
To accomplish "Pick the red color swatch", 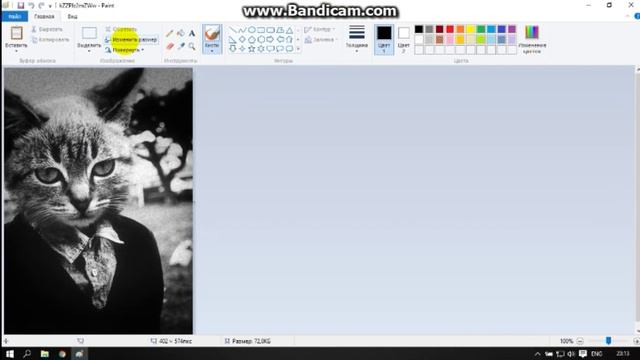I will [x=450, y=29].
